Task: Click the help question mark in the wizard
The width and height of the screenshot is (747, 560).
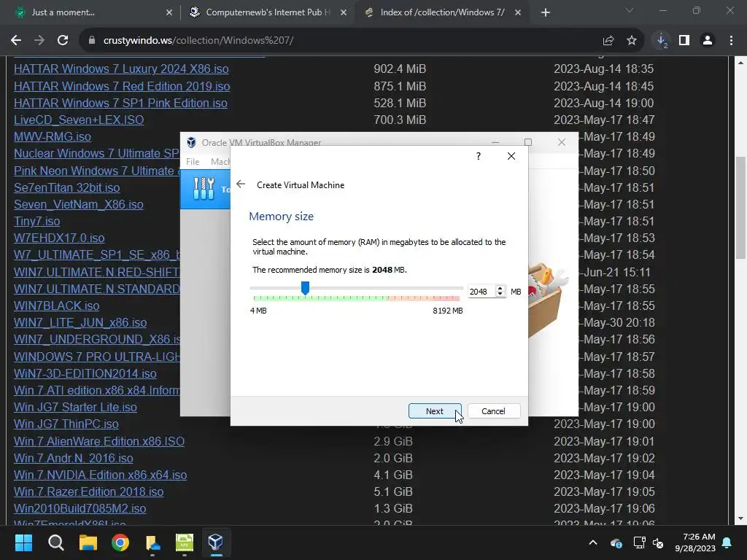Action: (479, 156)
